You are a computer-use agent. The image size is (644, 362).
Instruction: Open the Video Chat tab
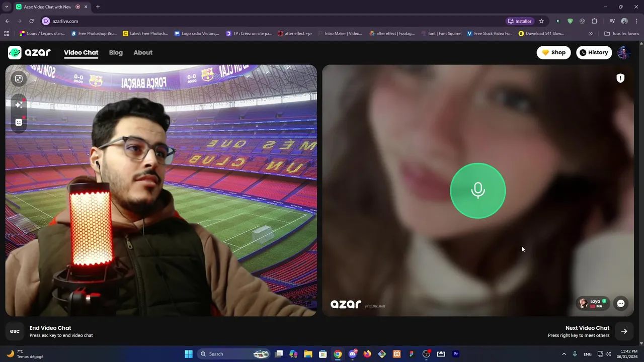(x=81, y=52)
